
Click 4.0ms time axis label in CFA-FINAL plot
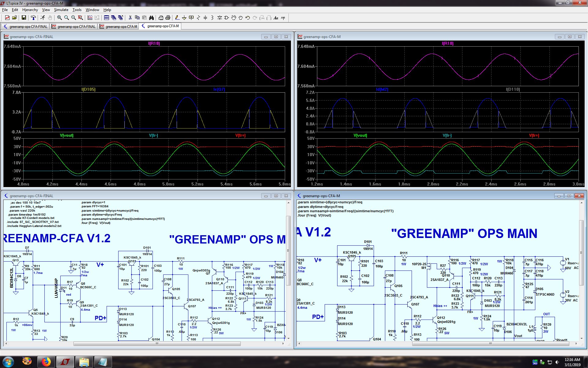point(23,184)
